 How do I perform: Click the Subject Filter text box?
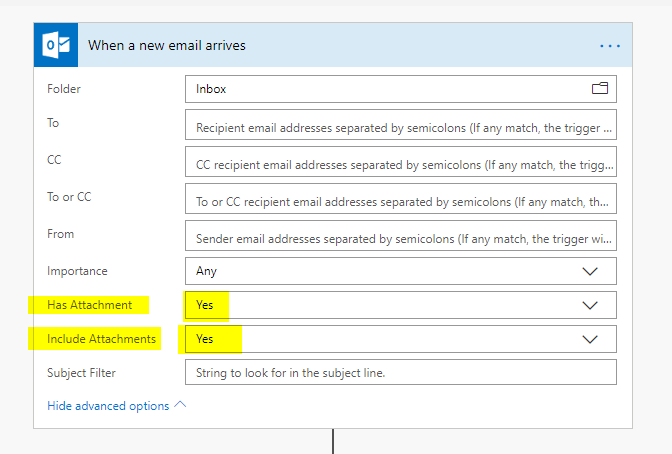click(400, 373)
